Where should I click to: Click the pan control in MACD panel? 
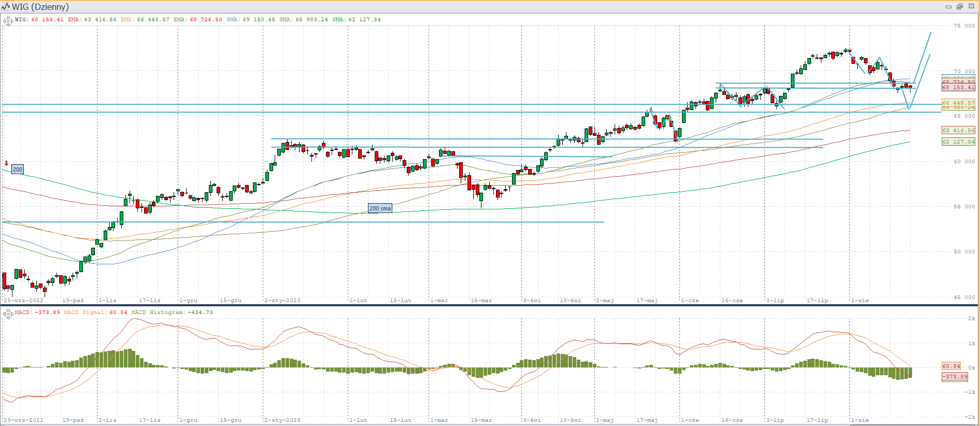[8, 314]
